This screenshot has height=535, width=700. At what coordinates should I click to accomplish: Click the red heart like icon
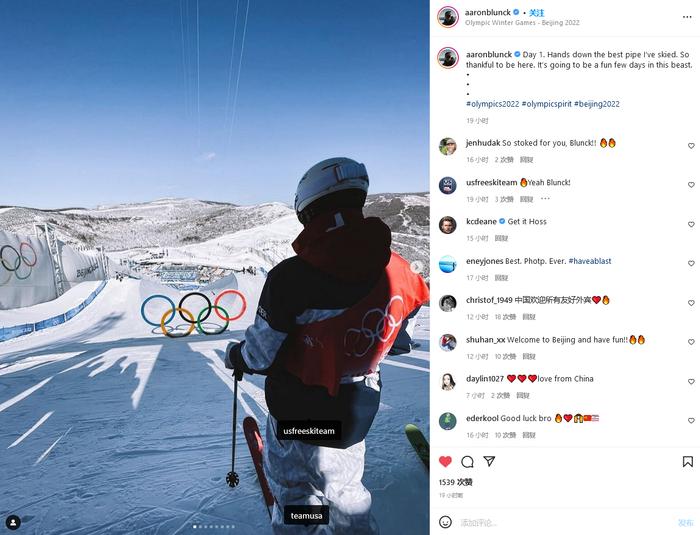(445, 461)
